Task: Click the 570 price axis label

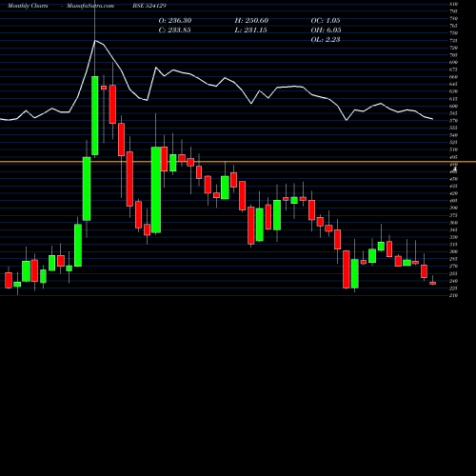Action: 453,121
